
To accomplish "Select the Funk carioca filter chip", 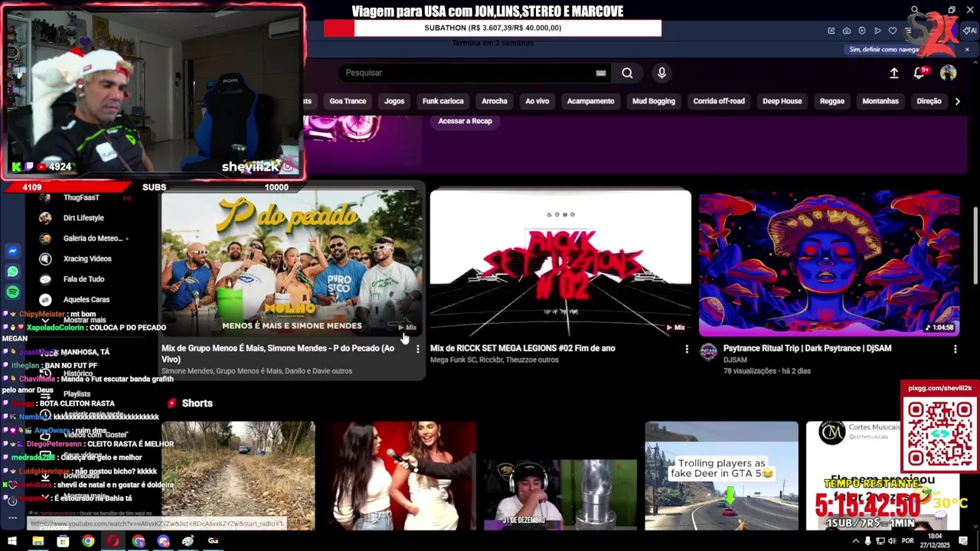I will pos(443,101).
